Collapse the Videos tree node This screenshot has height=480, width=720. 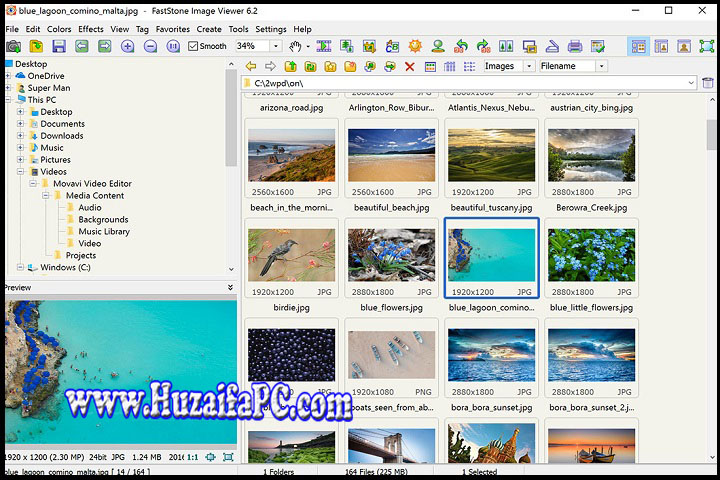tap(20, 171)
